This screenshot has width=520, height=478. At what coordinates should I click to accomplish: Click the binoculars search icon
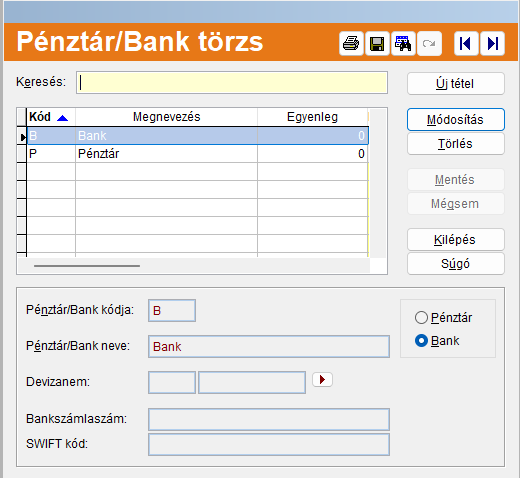tap(403, 43)
